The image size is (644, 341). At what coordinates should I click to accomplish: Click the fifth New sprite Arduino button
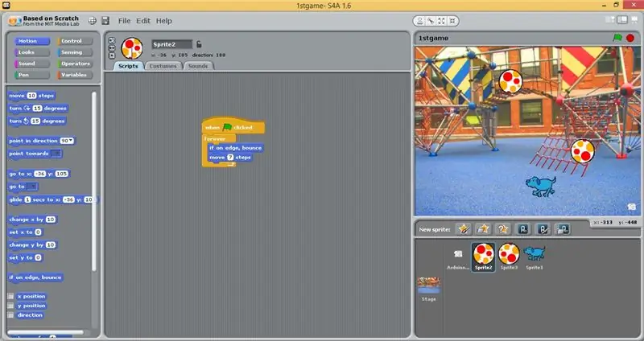543,229
